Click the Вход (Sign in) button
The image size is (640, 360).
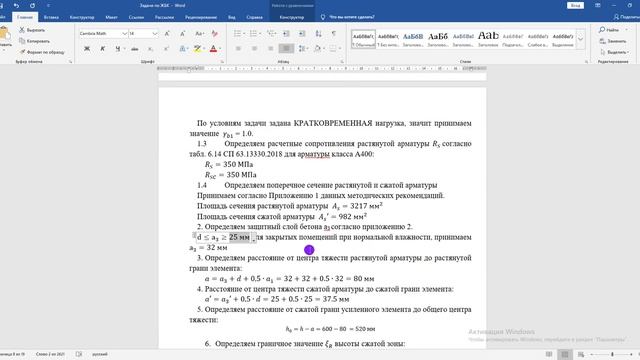tap(576, 6)
